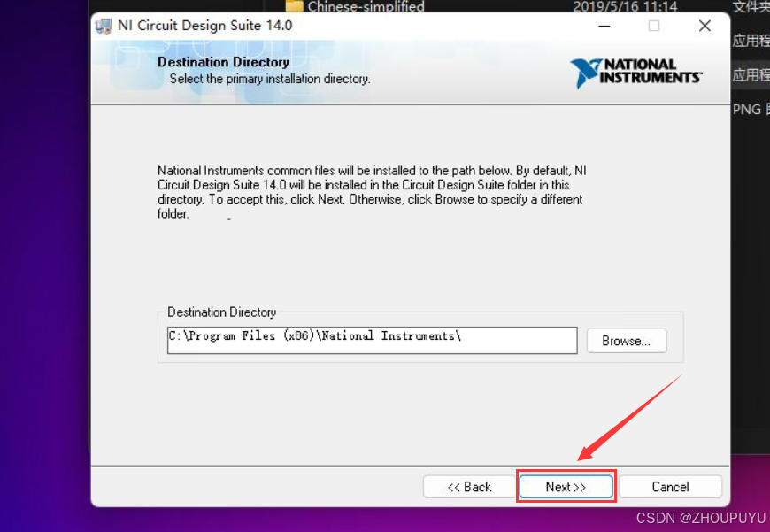Click the 'Destination Directory' group label
The width and height of the screenshot is (770, 532).
221,312
